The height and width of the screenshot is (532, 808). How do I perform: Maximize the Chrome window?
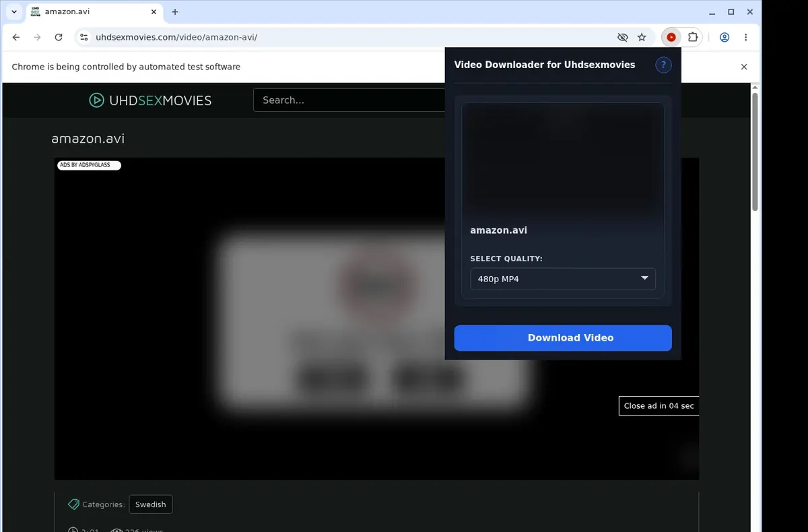(x=731, y=12)
